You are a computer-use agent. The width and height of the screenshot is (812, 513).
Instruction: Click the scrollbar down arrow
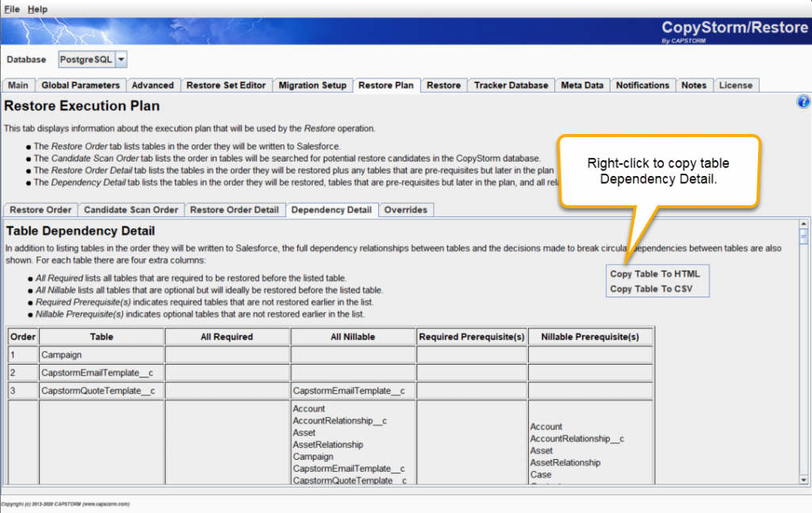click(x=803, y=480)
